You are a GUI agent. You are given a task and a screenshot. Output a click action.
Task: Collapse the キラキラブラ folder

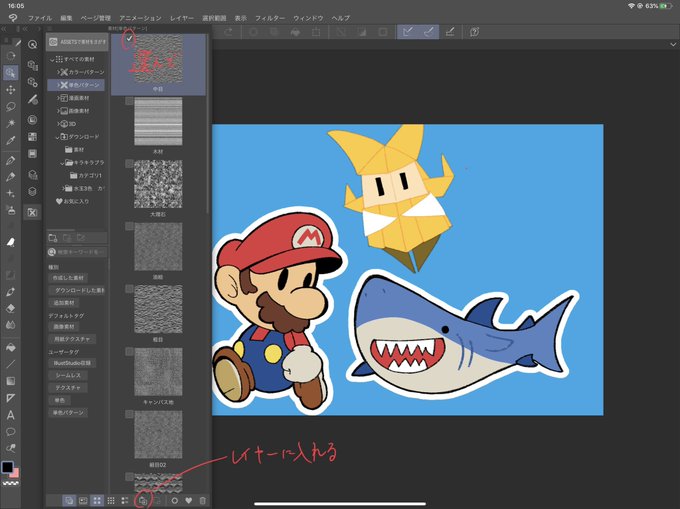[62, 163]
